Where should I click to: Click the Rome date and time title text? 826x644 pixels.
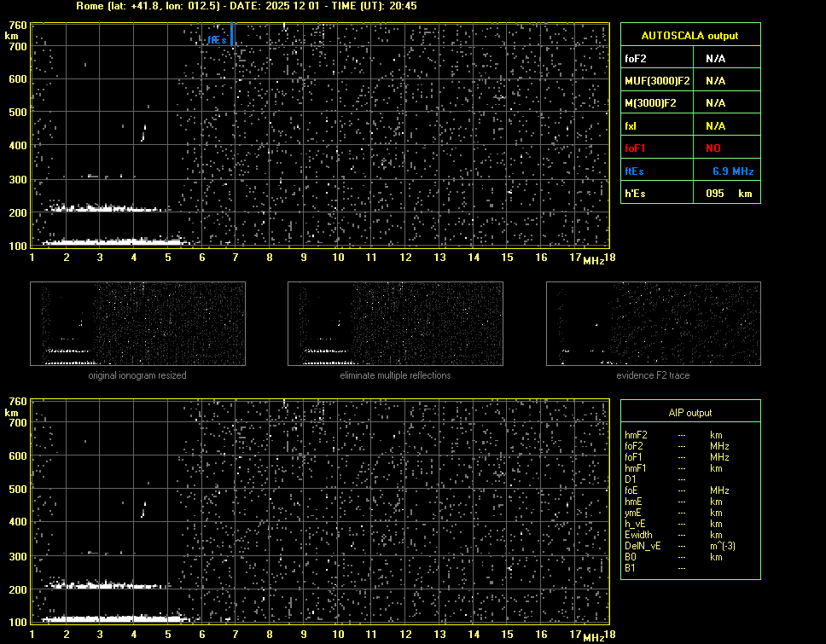pyautogui.click(x=246, y=6)
